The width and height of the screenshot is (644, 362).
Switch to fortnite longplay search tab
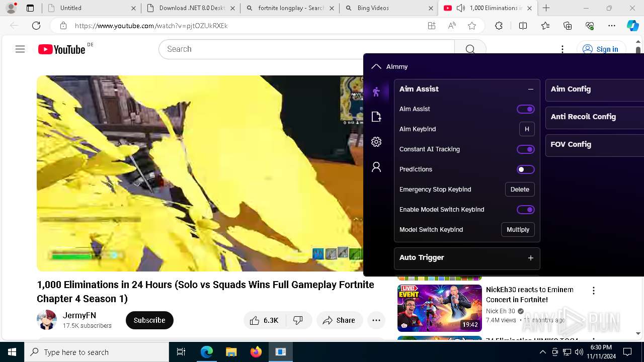coord(290,8)
